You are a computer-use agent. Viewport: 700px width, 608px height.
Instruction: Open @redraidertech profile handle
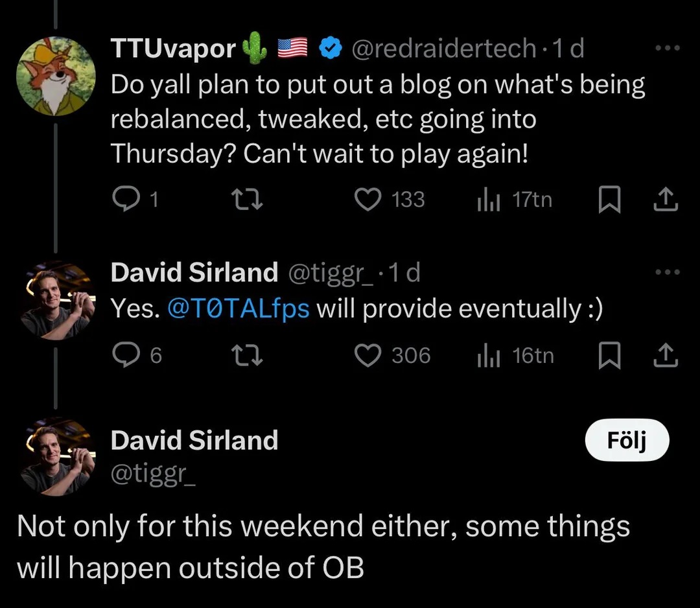click(444, 48)
